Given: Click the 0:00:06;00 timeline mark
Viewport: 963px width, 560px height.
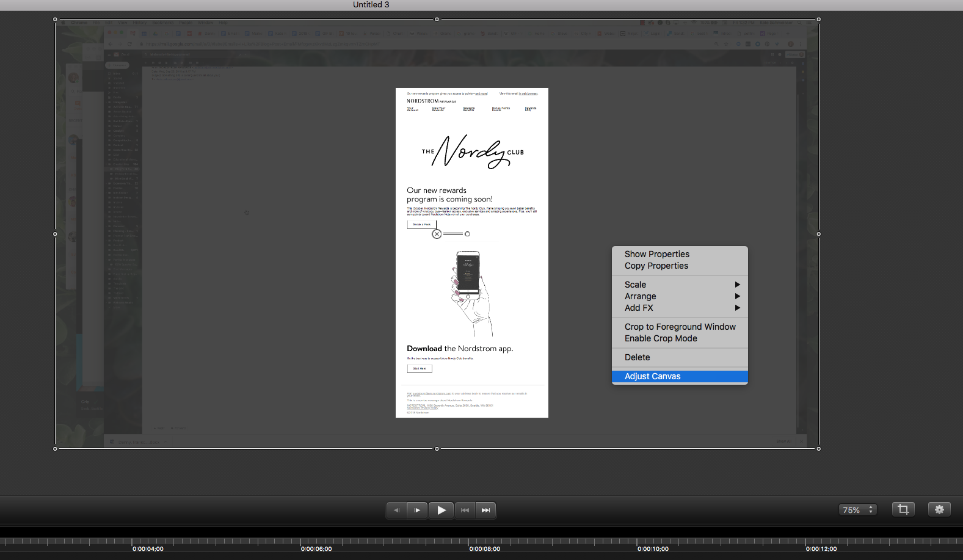Looking at the screenshot, I should pyautogui.click(x=316, y=549).
